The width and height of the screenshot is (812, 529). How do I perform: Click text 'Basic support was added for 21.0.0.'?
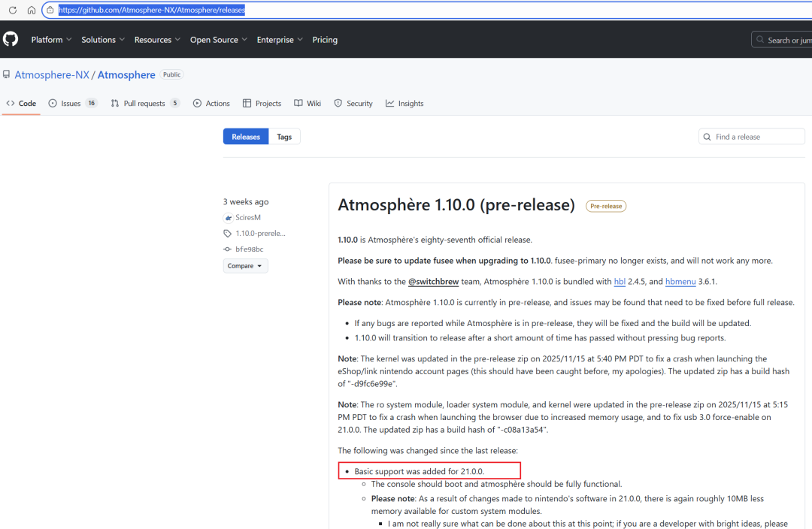[420, 472]
